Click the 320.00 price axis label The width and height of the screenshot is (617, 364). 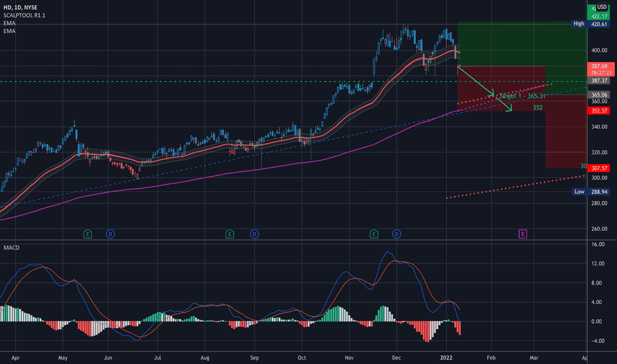point(599,152)
